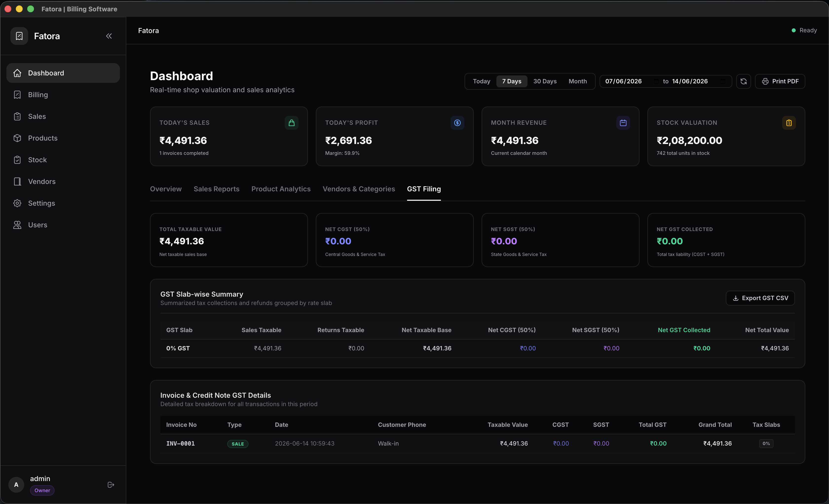Select the 30 Days range filter
Viewport: 829px width, 504px height.
(545, 81)
